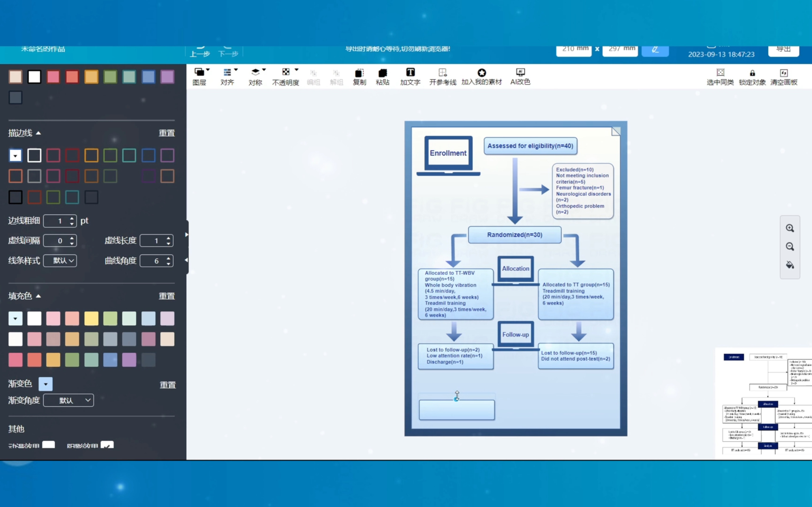
Task: Click the zoom out magnifier icon
Action: (789, 247)
